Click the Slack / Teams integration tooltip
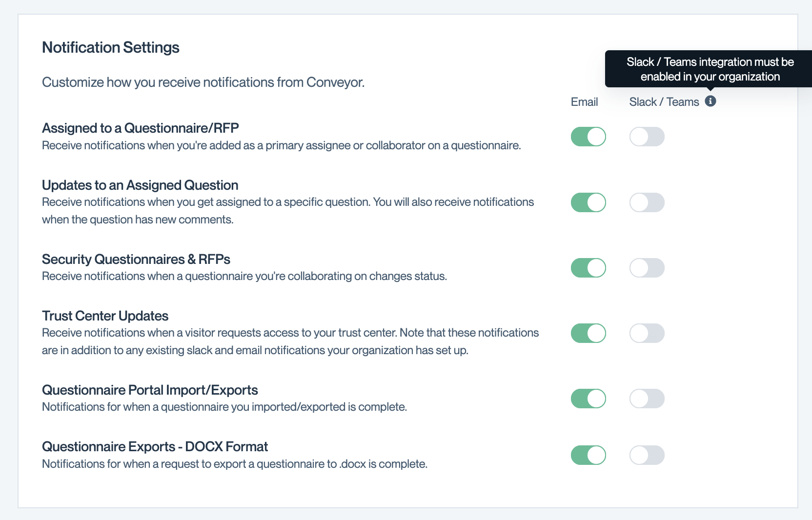 click(710, 69)
